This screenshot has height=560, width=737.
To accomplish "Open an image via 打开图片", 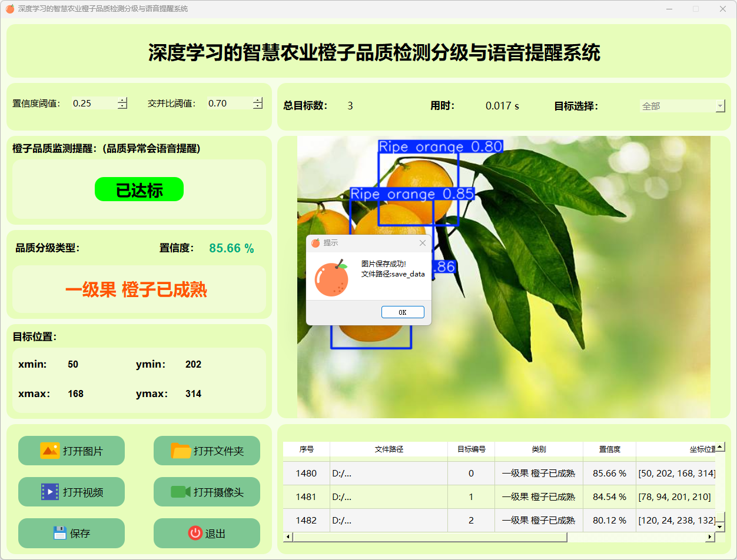I will coord(71,451).
